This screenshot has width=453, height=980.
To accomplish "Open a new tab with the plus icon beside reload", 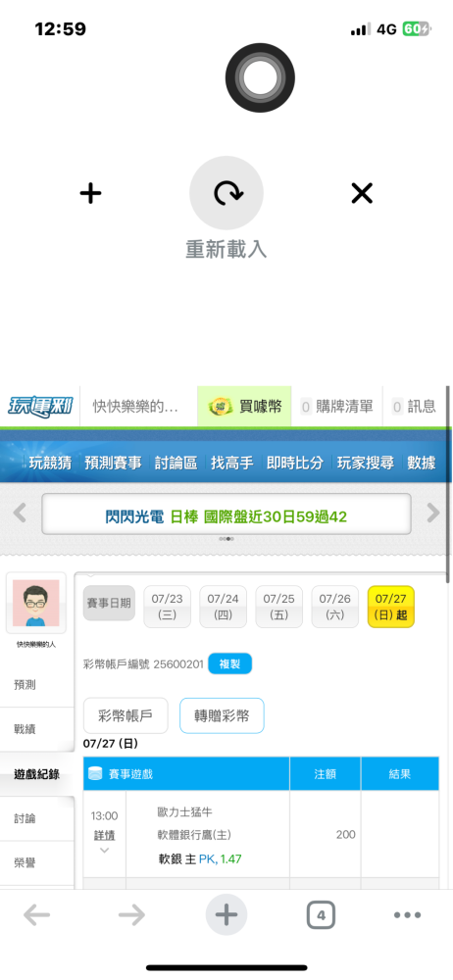I will (91, 193).
